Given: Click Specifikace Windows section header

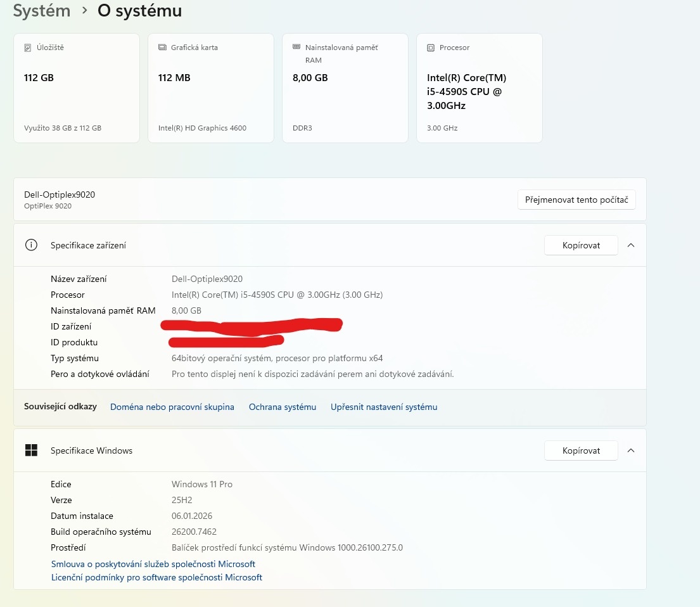Looking at the screenshot, I should pos(330,450).
